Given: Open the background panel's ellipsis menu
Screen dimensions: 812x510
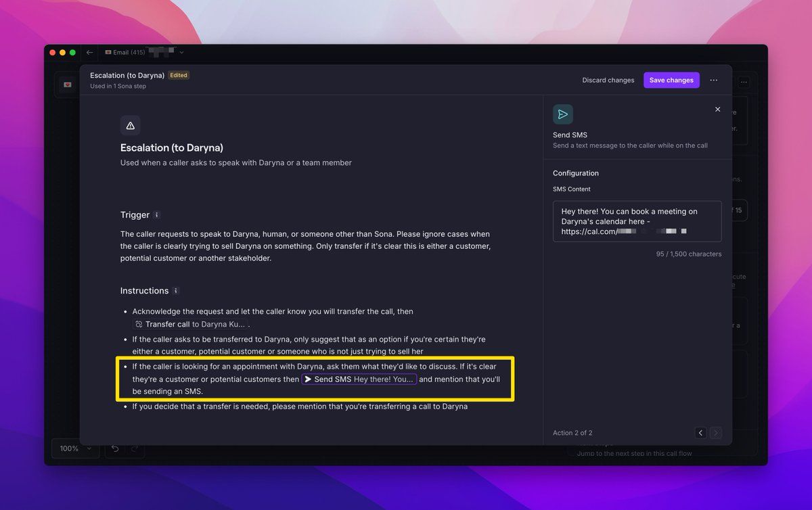Looking at the screenshot, I should tap(744, 83).
